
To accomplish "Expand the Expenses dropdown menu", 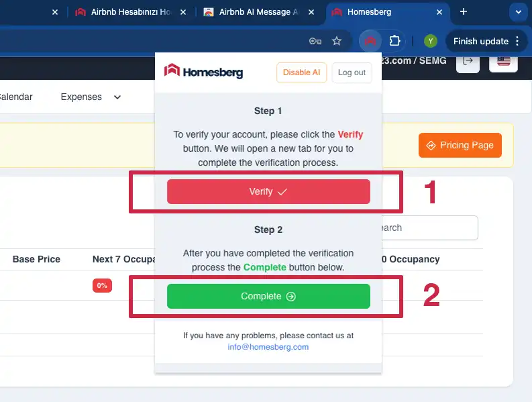I will point(91,97).
